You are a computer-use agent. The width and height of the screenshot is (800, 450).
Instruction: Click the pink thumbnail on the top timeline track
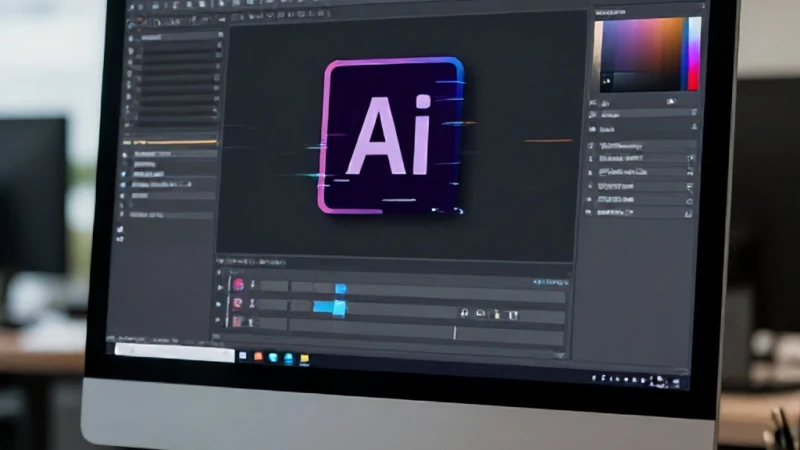[238, 285]
